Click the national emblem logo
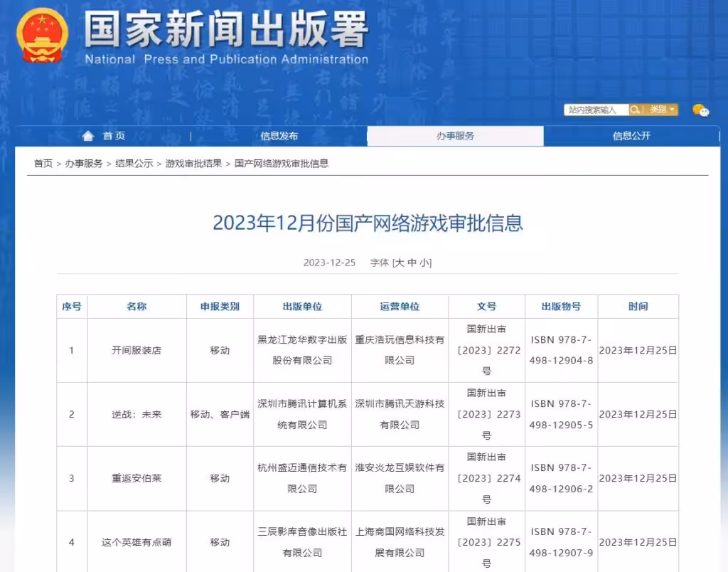Image resolution: width=728 pixels, height=572 pixels. coord(43,35)
